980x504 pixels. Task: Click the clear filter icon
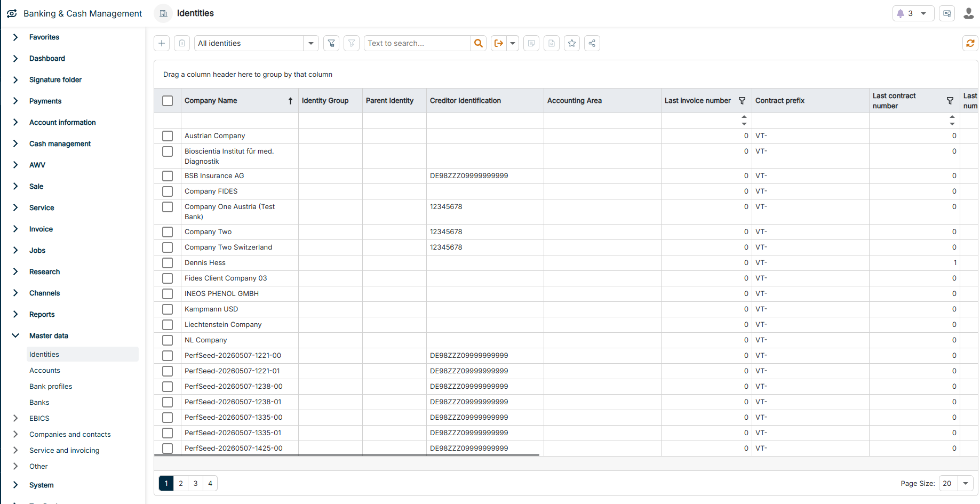[352, 43]
